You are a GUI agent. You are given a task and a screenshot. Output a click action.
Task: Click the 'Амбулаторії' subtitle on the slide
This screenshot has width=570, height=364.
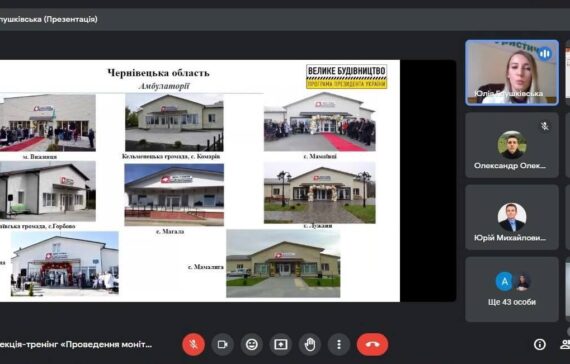pos(164,86)
